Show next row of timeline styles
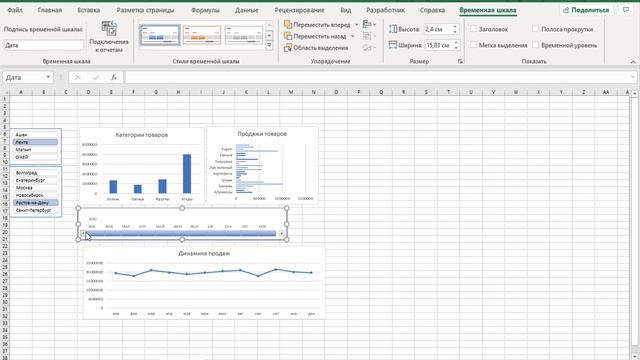Viewport: 640px width, 360px height. 269,36
